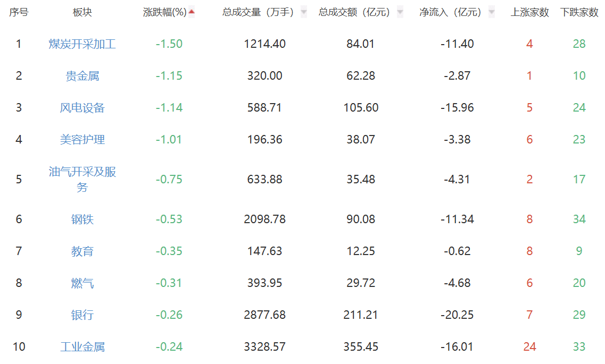605x364 pixels.
Task: Go to the 风电设备 sector page
Action: coord(82,108)
